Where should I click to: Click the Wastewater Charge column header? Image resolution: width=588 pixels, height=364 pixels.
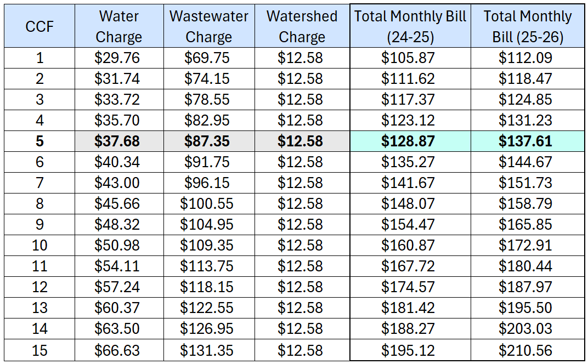tap(208, 26)
